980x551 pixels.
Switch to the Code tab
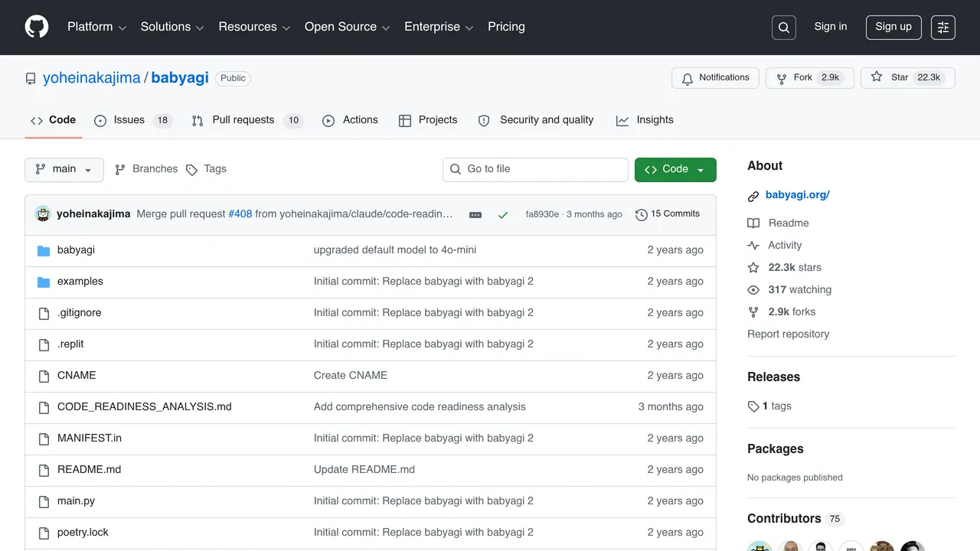coord(54,120)
